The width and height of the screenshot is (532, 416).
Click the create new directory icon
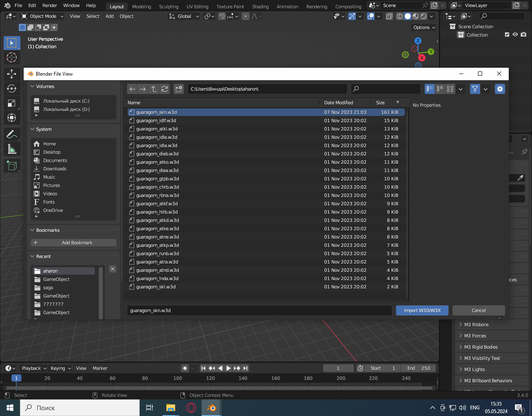pos(179,89)
